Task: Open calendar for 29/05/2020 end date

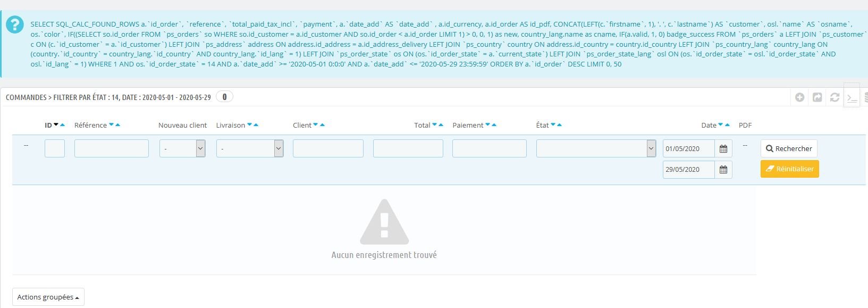Action: click(723, 170)
